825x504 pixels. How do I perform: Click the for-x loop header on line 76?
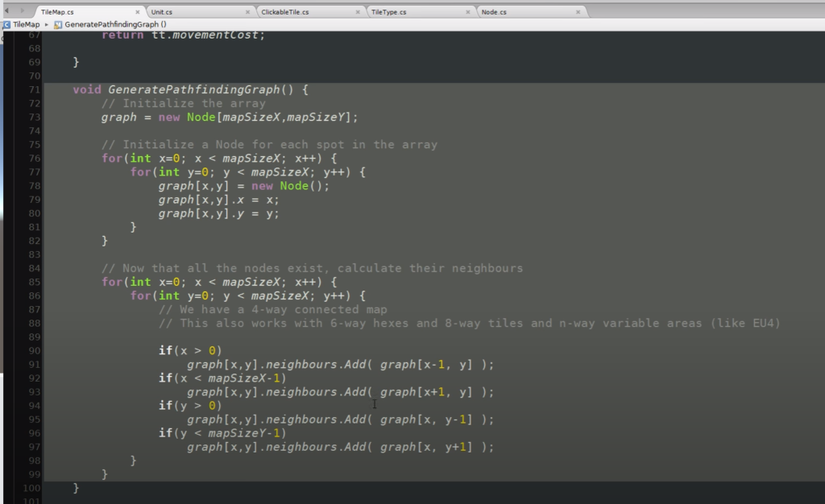click(219, 158)
